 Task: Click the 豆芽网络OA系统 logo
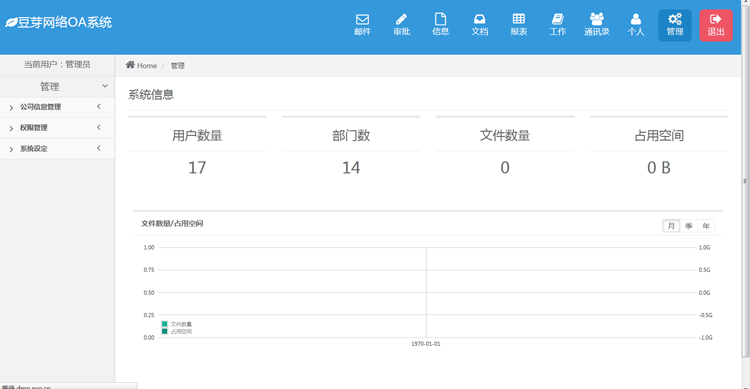pyautogui.click(x=58, y=22)
